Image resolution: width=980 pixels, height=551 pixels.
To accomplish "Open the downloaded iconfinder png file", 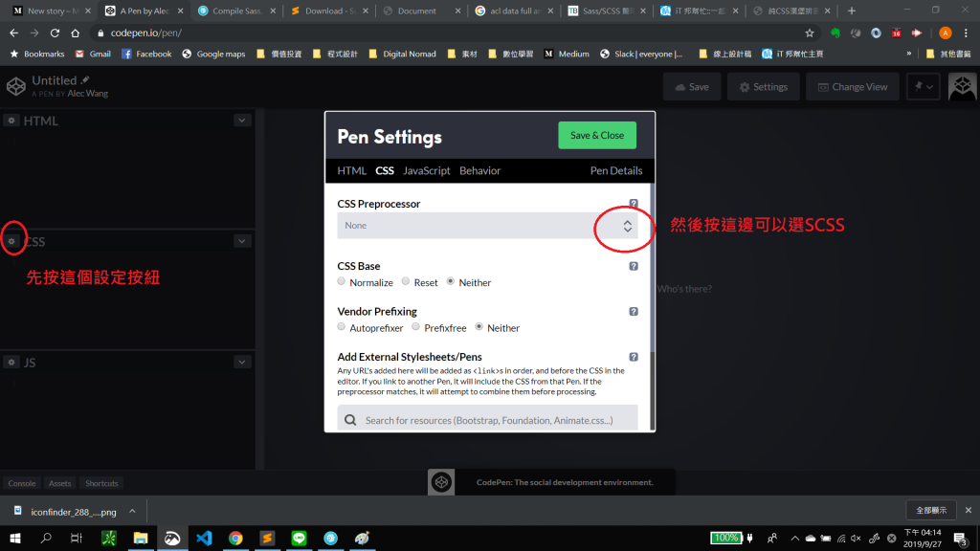I will coord(66,511).
